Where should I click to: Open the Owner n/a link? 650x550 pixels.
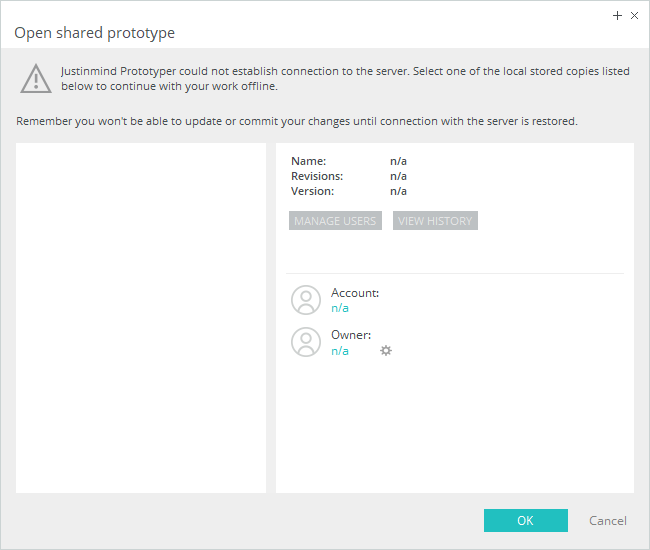[x=340, y=351]
